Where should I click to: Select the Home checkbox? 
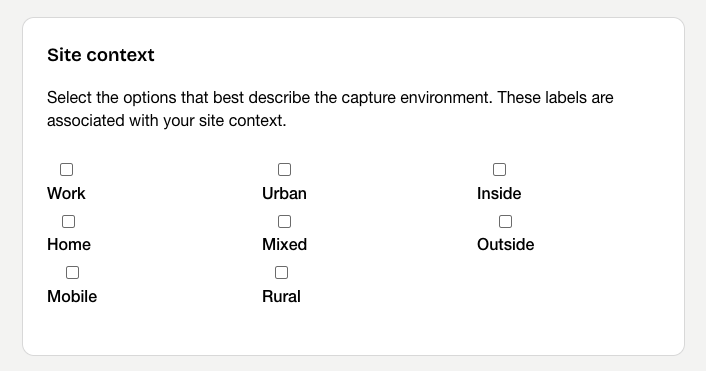point(68,222)
